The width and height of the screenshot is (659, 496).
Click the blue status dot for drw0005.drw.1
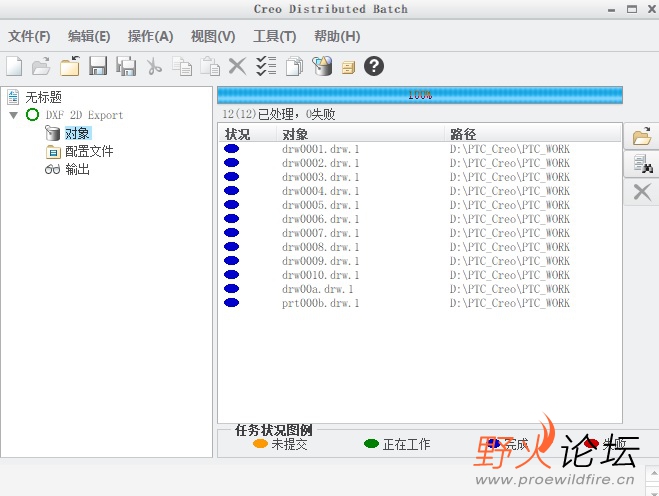click(232, 204)
